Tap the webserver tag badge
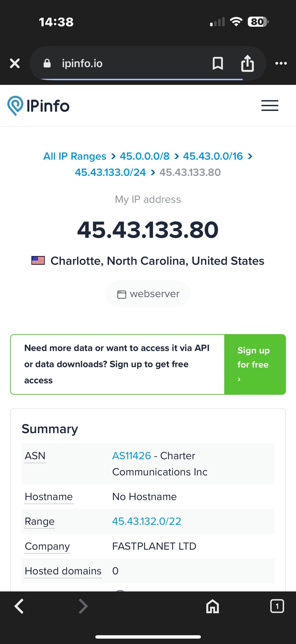296x644 pixels. 148,294
